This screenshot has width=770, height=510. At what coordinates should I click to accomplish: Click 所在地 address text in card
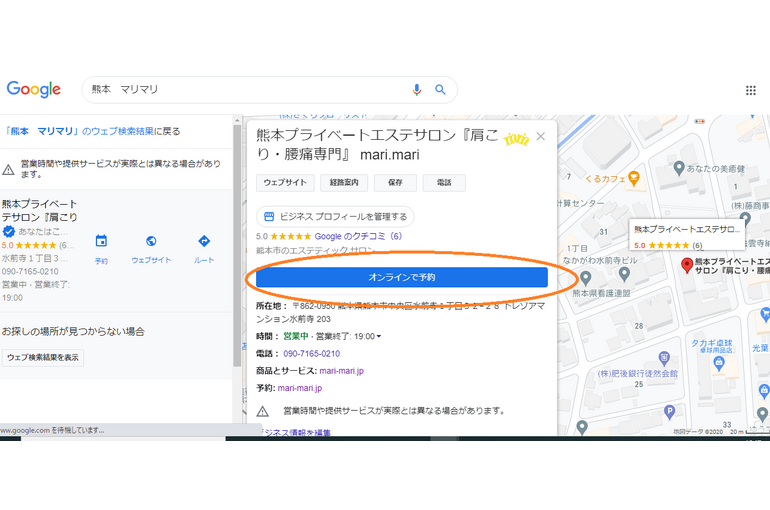tap(400, 312)
